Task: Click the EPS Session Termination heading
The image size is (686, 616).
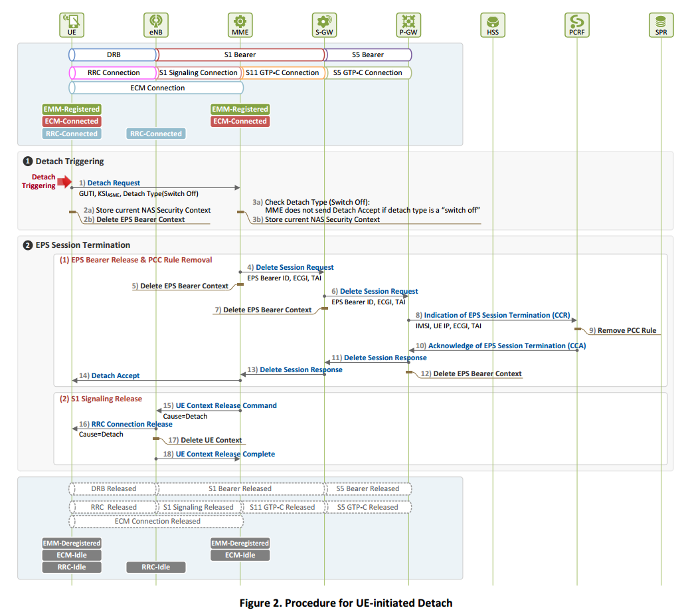Action: tap(83, 245)
